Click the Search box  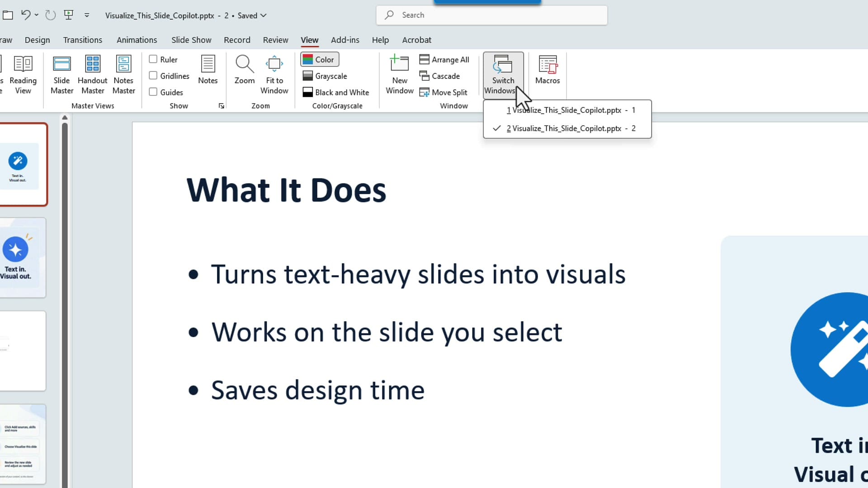point(492,15)
